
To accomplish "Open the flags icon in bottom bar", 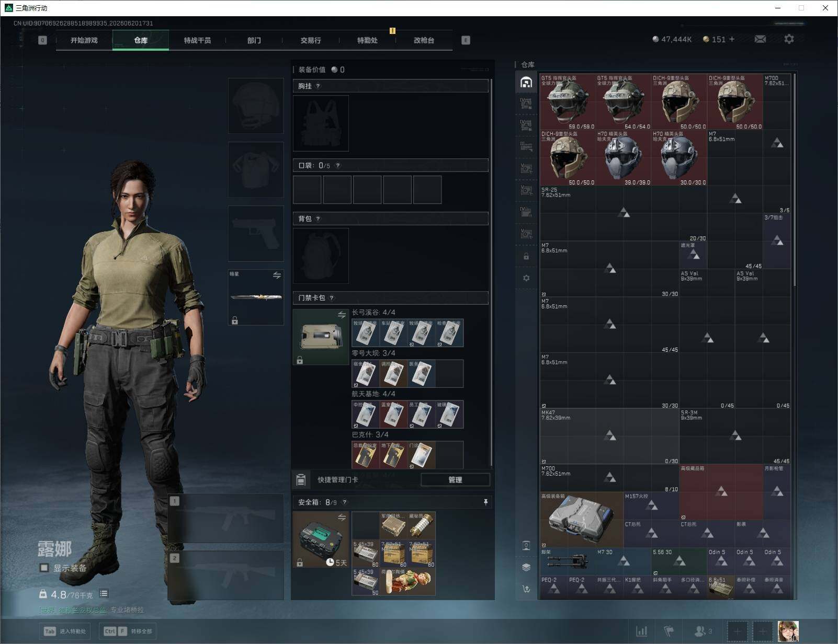I will [x=669, y=631].
